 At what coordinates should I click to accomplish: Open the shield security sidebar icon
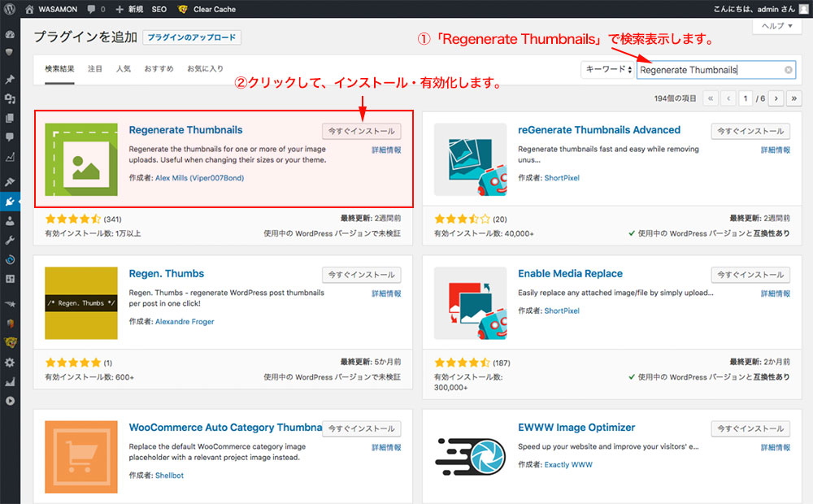(10, 52)
